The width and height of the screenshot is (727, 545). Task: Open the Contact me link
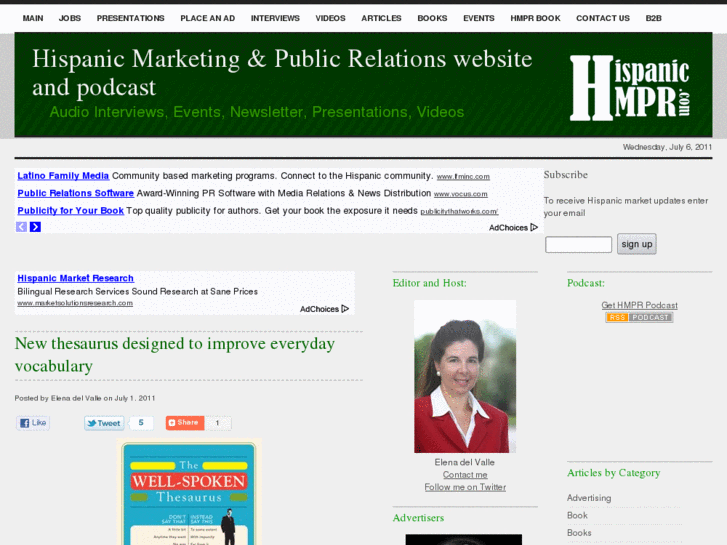pos(465,474)
